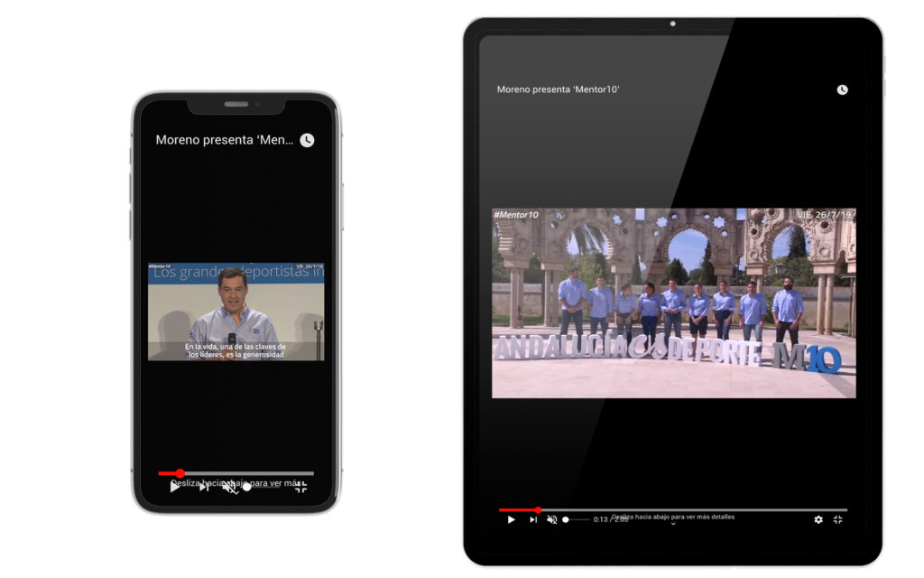This screenshot has height=578, width=924.
Task: Exit fullscreen on the phone player
Action: coord(300,487)
